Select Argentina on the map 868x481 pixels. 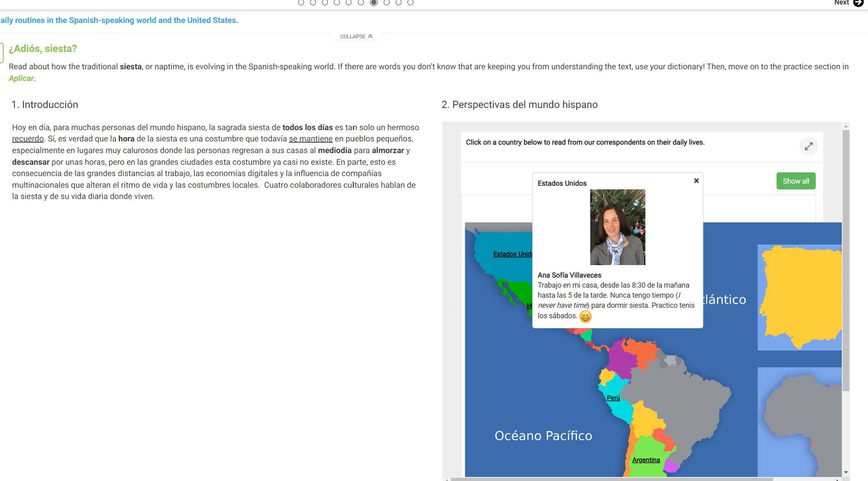[646, 460]
